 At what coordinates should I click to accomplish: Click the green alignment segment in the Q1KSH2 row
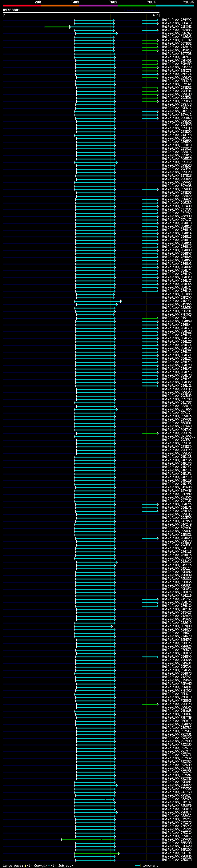click(57, 27)
